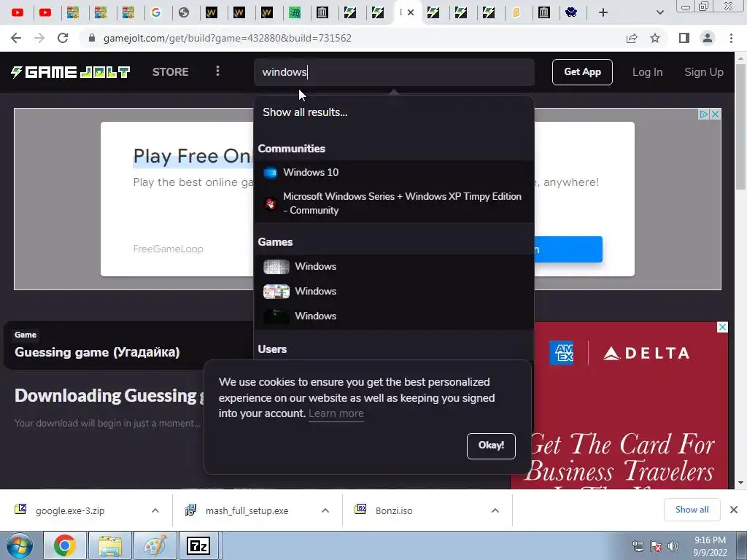This screenshot has height=560, width=747.
Task: Click the google.exe-3.zip file icon
Action: [20, 510]
